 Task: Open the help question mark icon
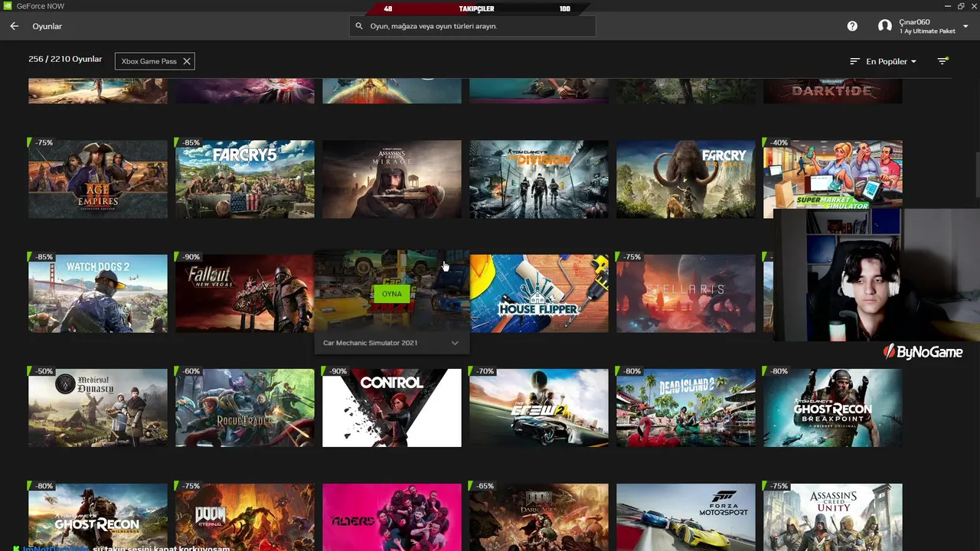click(x=852, y=26)
